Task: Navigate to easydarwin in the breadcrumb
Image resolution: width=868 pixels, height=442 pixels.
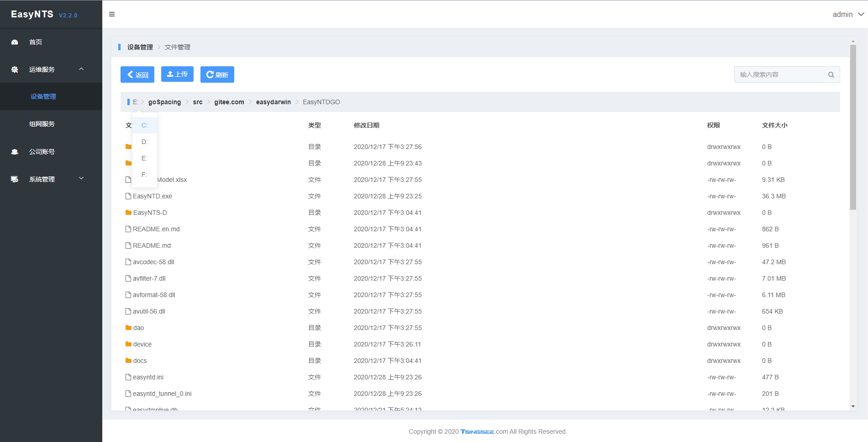Action: coord(274,102)
